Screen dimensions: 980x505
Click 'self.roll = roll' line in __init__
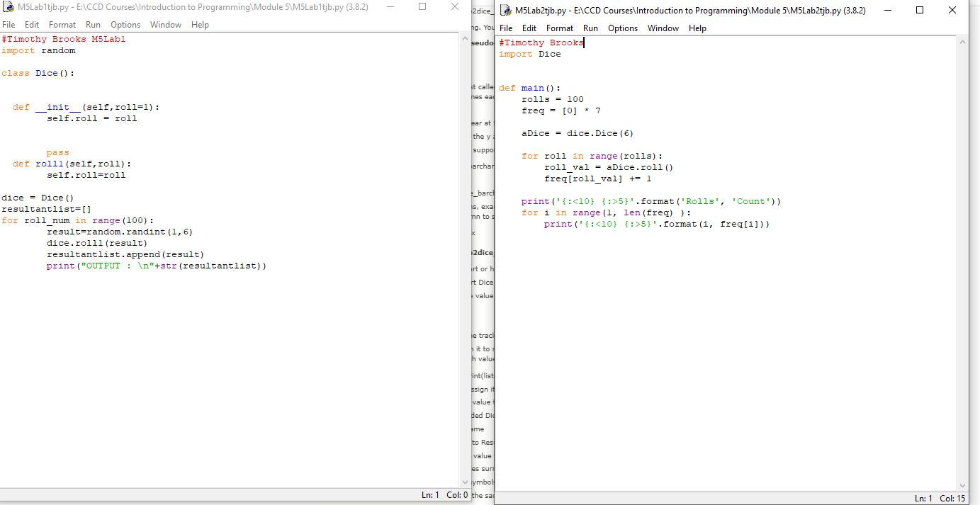(x=92, y=119)
